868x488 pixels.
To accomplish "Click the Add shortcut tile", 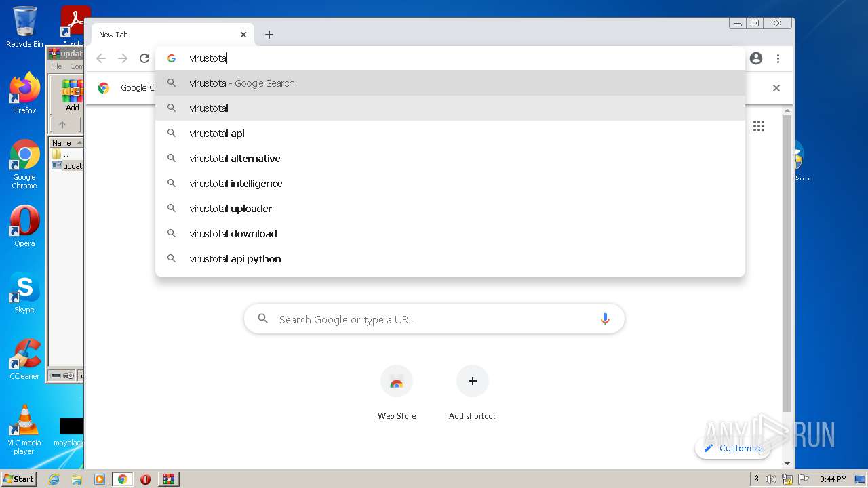I will click(472, 393).
